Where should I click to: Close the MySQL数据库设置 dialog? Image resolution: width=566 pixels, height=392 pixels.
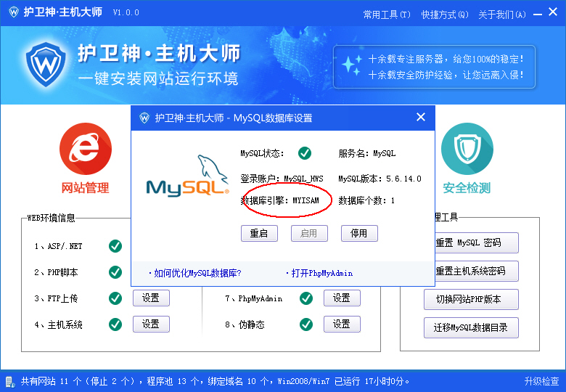(x=421, y=118)
